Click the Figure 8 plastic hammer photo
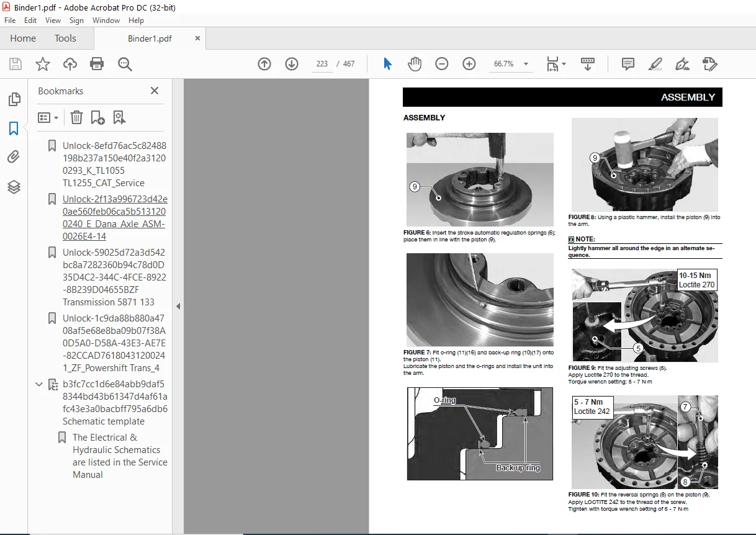 pyautogui.click(x=644, y=164)
